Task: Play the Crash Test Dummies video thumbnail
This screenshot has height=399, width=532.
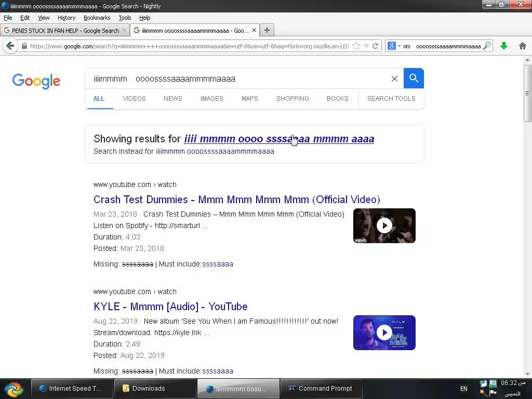Action: point(384,225)
